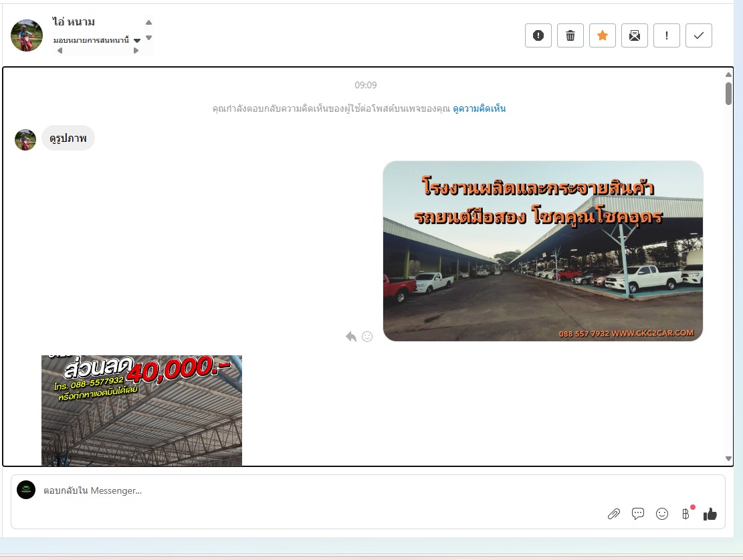Open the baht payment request icon
This screenshot has width=743, height=560.
point(687,513)
